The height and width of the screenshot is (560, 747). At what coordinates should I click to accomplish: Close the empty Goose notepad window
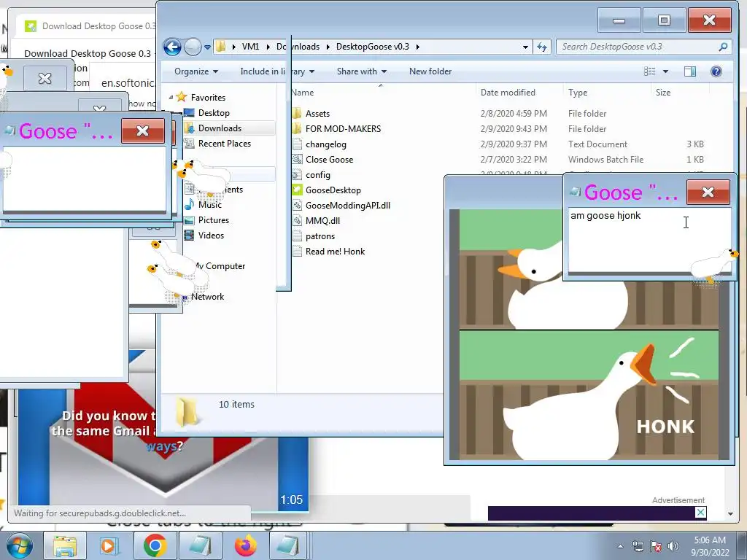[142, 131]
